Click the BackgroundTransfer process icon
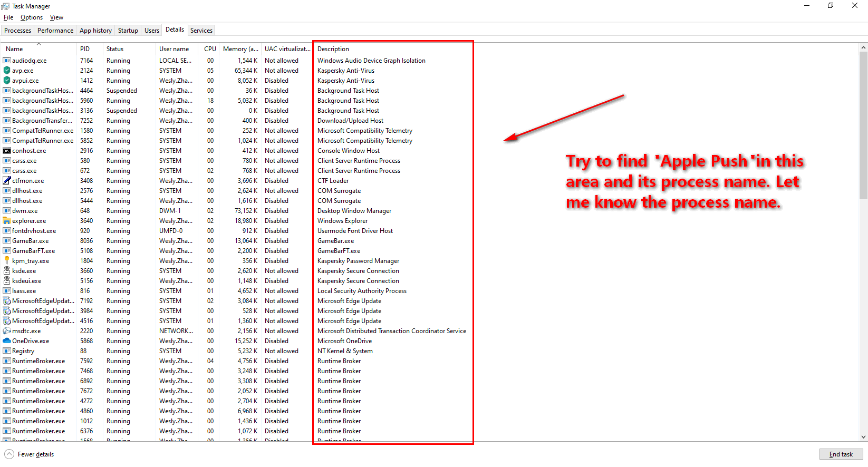 [7, 121]
